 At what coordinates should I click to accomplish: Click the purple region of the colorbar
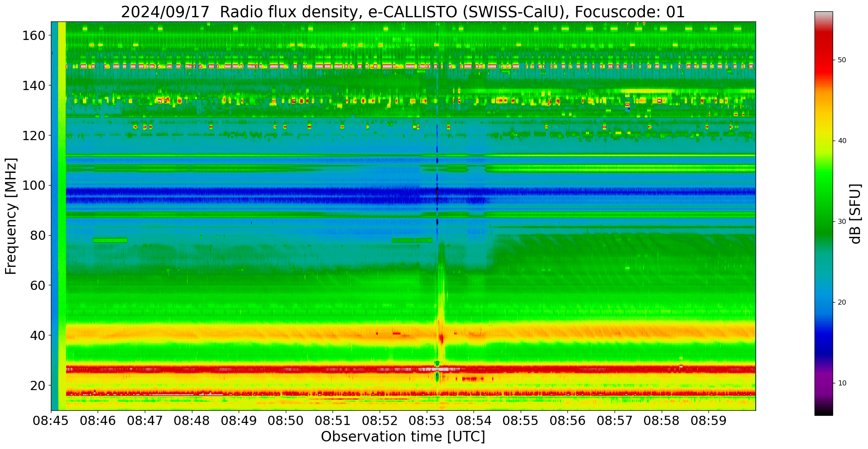coord(823,381)
